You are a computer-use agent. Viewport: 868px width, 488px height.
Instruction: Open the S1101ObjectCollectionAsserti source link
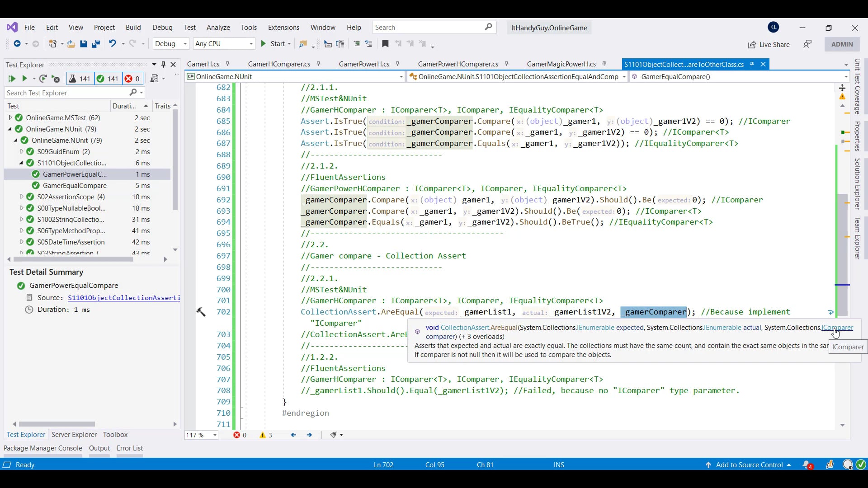pos(124,297)
